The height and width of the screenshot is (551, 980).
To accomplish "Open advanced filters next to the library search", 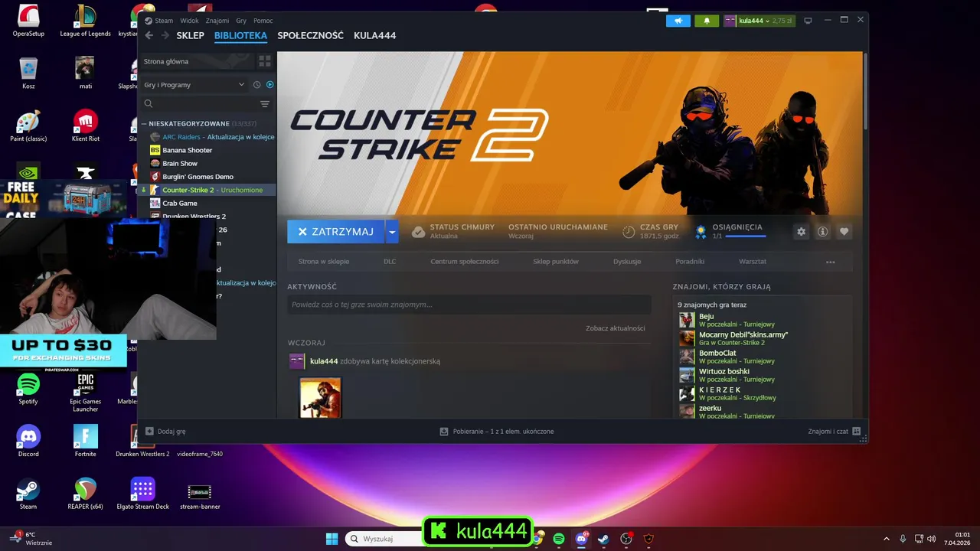I will (265, 104).
